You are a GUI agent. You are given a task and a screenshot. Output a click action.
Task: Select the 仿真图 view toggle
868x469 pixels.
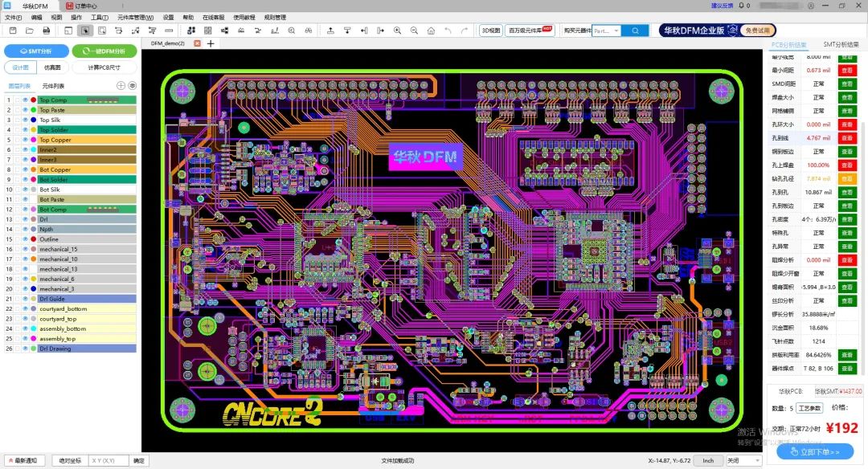click(52, 67)
